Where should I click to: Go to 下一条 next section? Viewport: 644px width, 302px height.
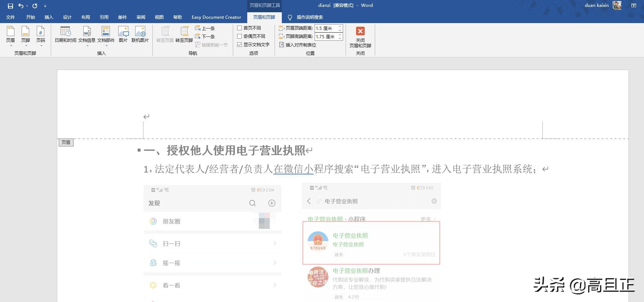coord(205,36)
